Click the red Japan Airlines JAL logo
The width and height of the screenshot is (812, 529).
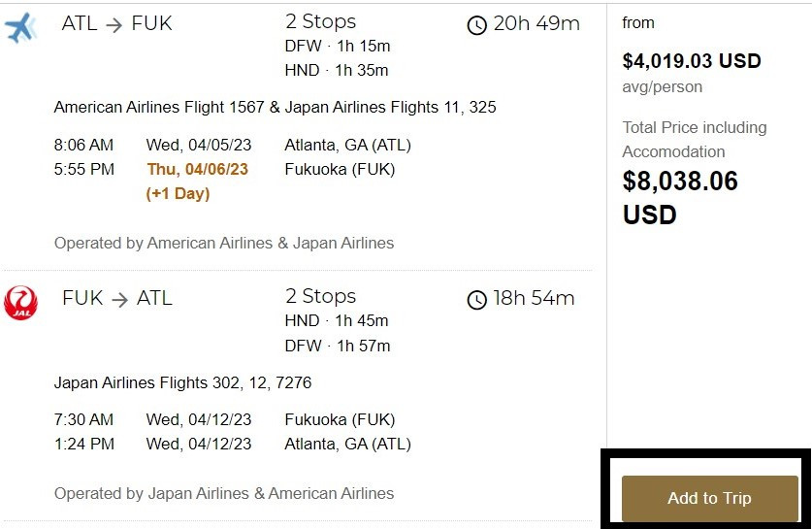pyautogui.click(x=20, y=303)
